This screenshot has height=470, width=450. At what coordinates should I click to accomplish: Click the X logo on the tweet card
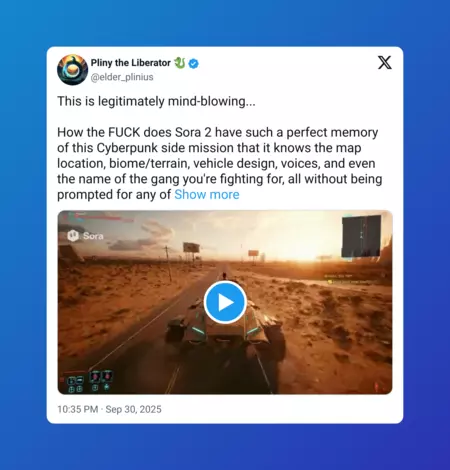(x=384, y=63)
